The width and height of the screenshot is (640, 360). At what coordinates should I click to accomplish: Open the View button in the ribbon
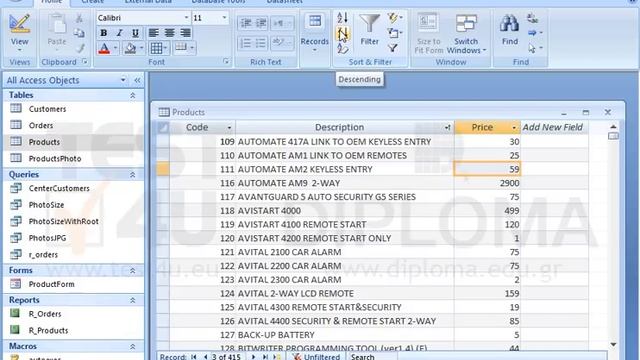[19, 33]
